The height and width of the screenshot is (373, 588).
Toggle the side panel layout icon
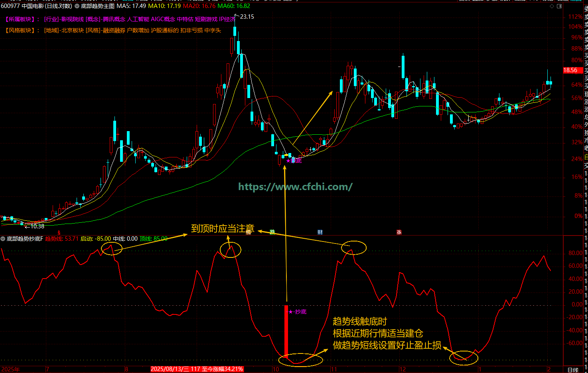559,6
